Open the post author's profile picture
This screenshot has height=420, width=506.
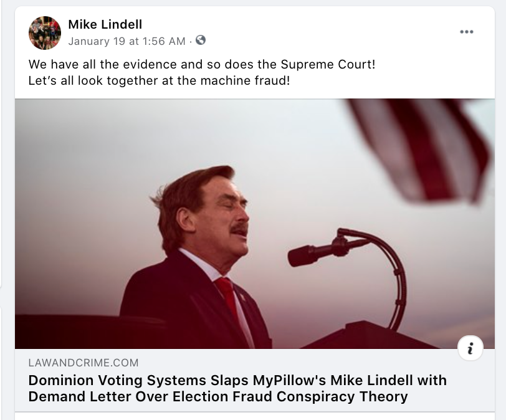pos(45,33)
